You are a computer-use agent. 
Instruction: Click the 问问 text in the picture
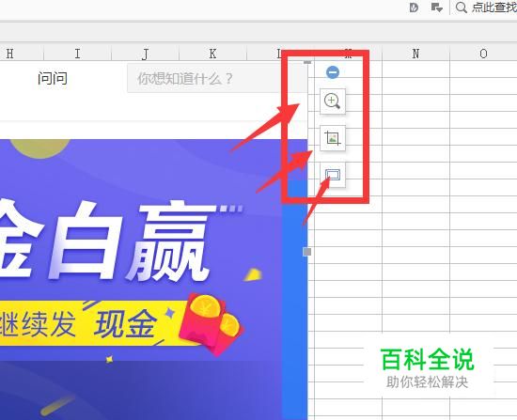point(53,79)
